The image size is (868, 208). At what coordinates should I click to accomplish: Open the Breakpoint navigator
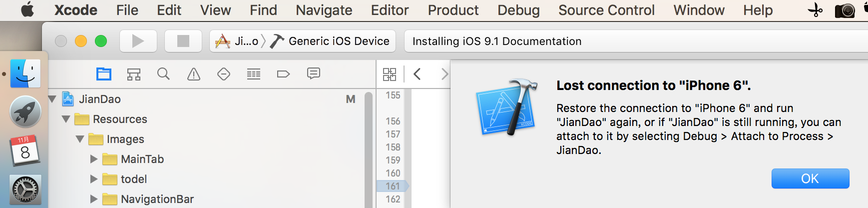coord(283,74)
